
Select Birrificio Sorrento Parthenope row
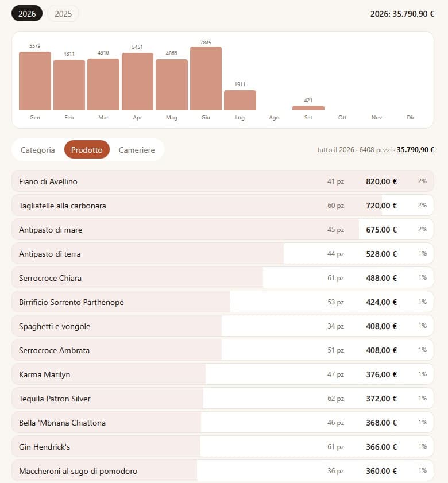(223, 302)
